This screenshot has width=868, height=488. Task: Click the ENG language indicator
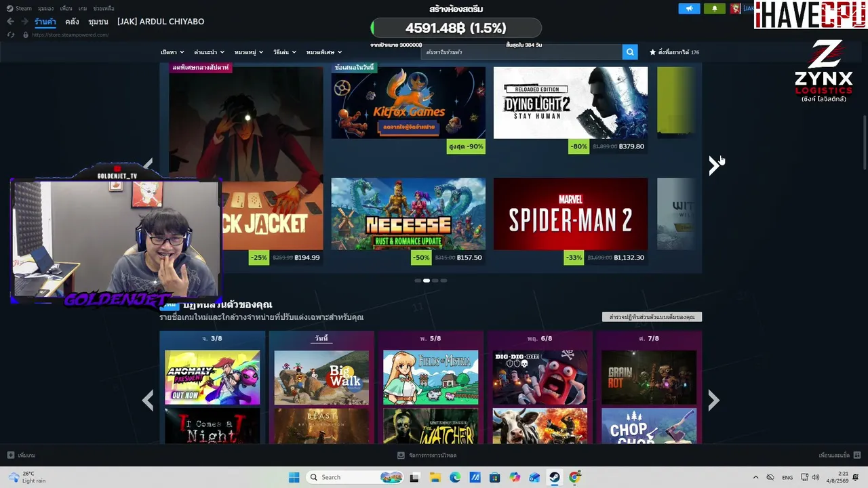click(787, 477)
